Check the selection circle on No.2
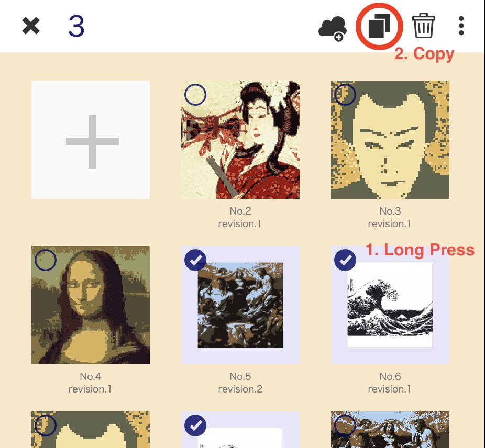 tap(195, 95)
